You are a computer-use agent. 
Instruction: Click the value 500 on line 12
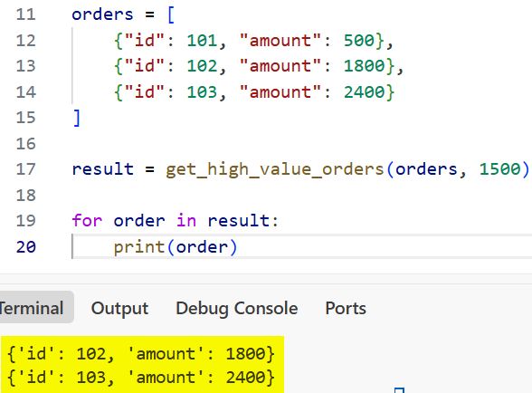click(x=359, y=41)
